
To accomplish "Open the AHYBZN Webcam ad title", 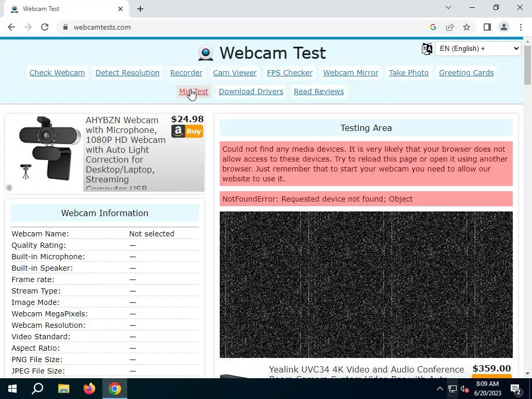I will point(126,154).
